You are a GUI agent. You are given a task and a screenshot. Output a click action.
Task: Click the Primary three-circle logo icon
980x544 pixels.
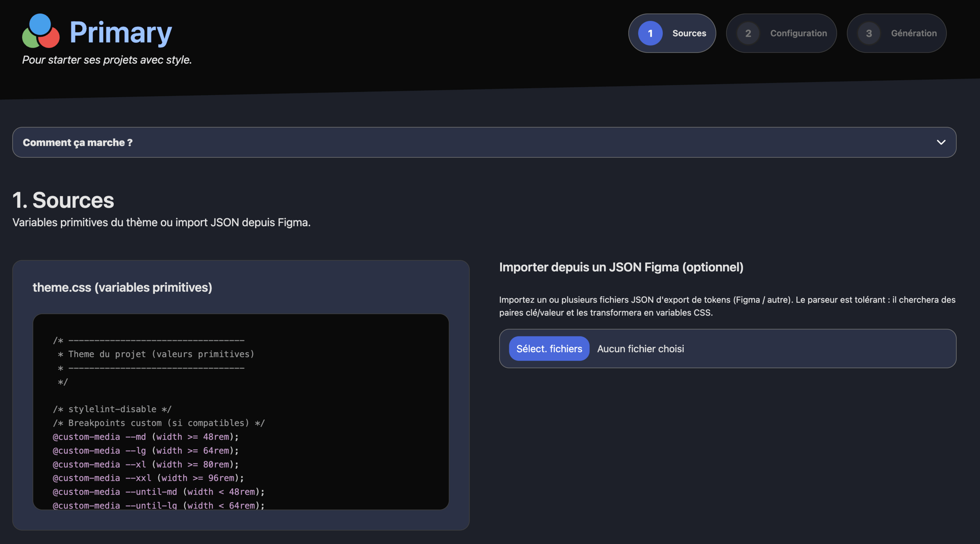(41, 31)
